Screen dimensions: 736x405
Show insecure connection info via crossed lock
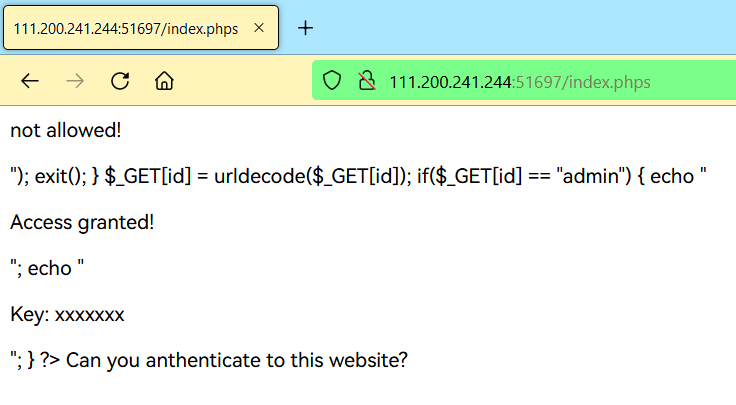tap(367, 80)
